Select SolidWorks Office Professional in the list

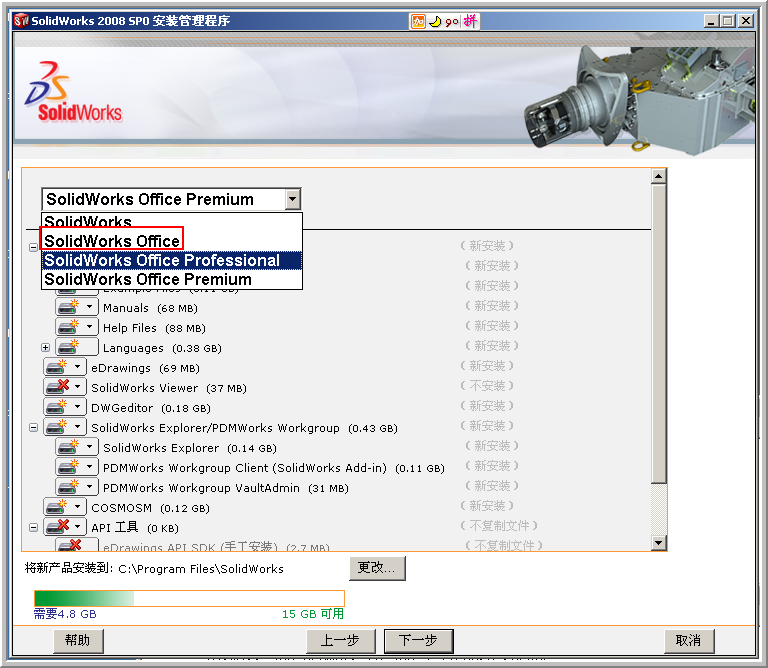[172, 260]
